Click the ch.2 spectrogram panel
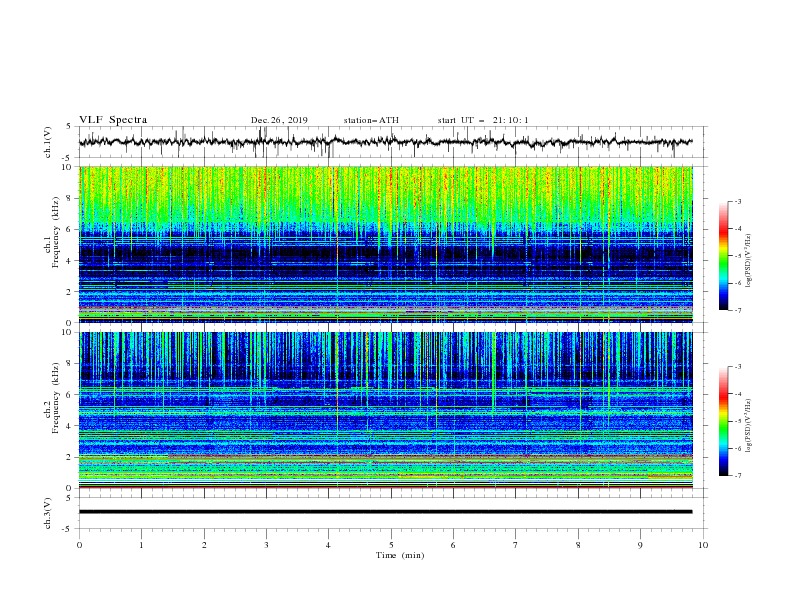The height and width of the screenshot is (612, 792). 385,410
